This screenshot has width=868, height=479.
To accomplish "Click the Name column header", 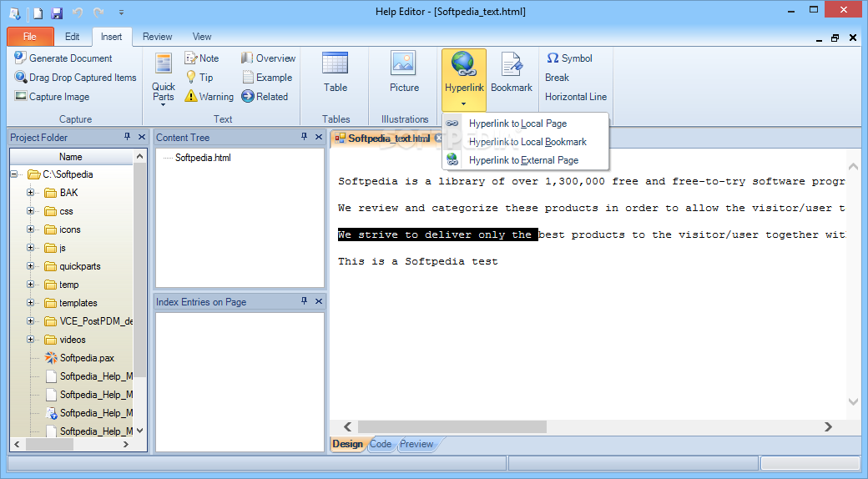I will [x=71, y=157].
